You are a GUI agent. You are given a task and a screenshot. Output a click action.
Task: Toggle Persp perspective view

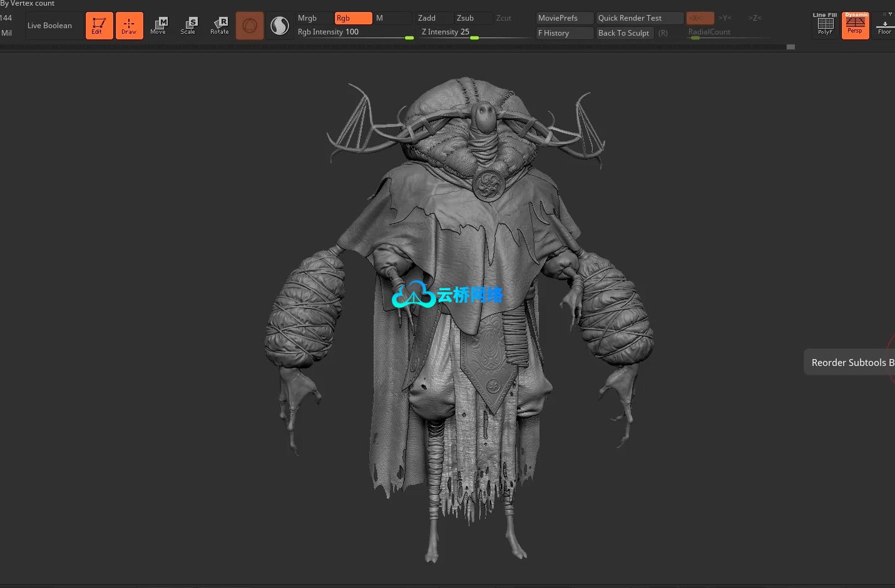(855, 26)
